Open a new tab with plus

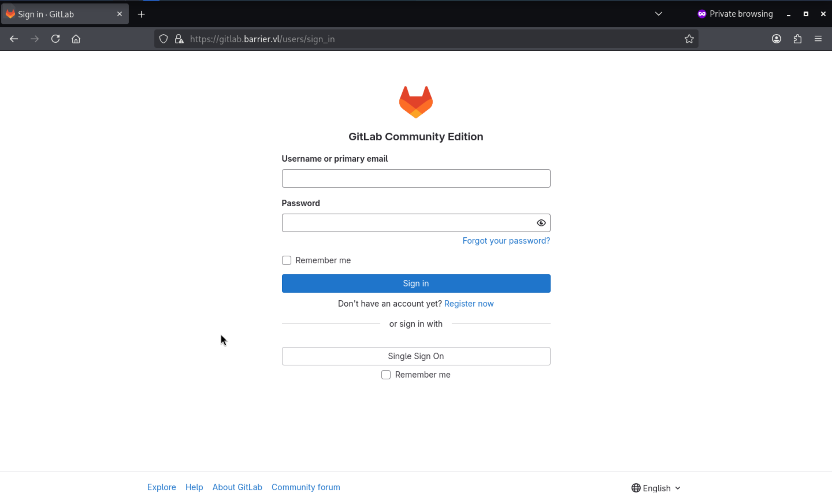(142, 14)
